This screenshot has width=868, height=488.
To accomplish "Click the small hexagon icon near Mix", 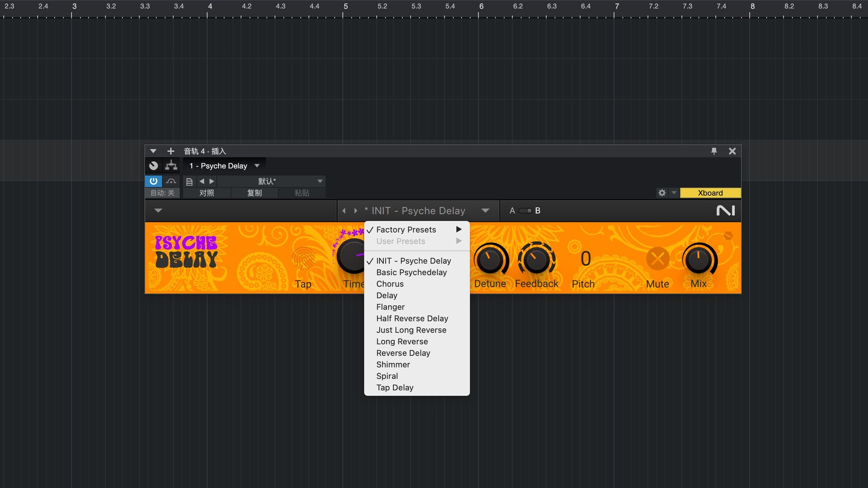I will 728,235.
